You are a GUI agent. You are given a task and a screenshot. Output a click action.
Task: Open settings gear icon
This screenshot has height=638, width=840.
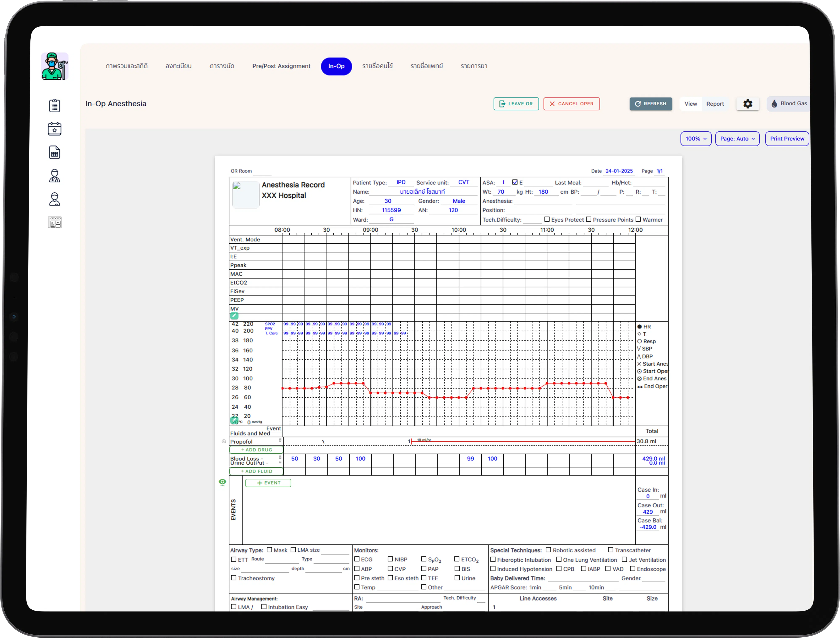(747, 104)
